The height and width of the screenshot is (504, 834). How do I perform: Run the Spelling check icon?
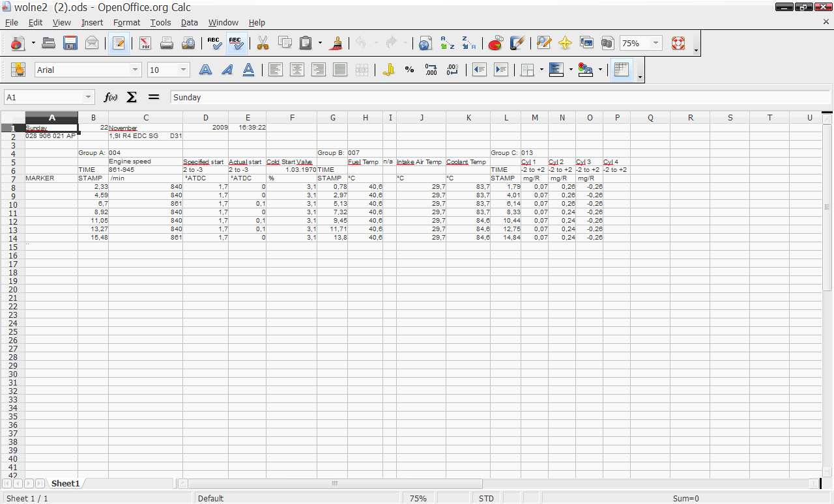(215, 44)
